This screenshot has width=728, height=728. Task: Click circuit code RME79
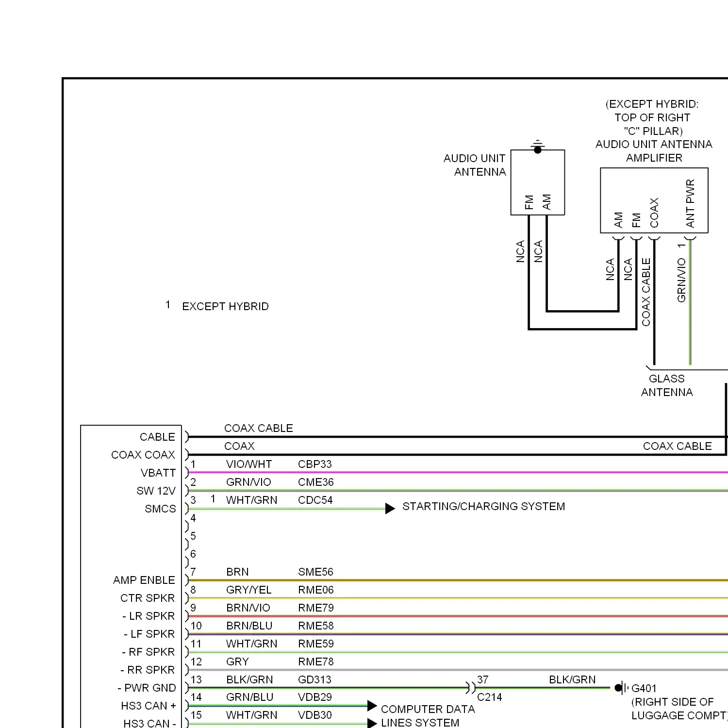tap(316, 608)
